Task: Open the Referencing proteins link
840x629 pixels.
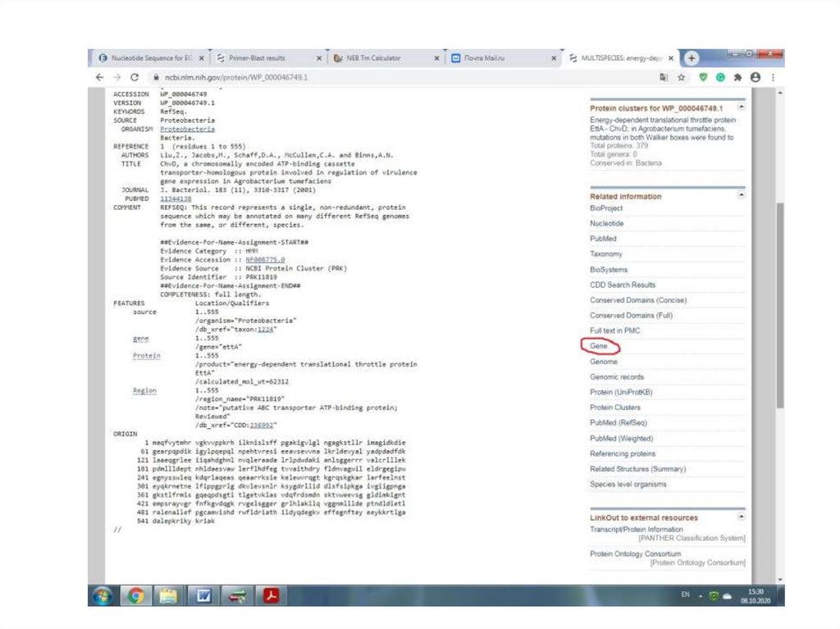Action: click(623, 454)
